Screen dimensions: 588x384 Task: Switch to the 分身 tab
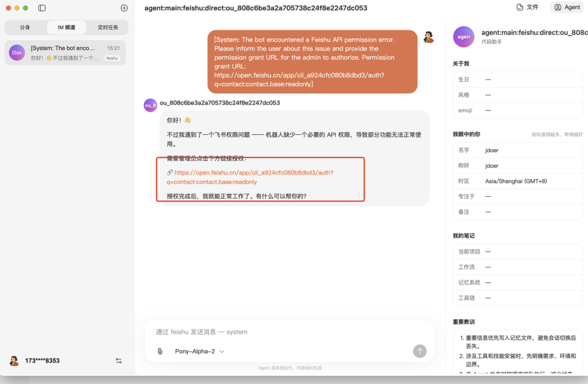[x=25, y=27]
